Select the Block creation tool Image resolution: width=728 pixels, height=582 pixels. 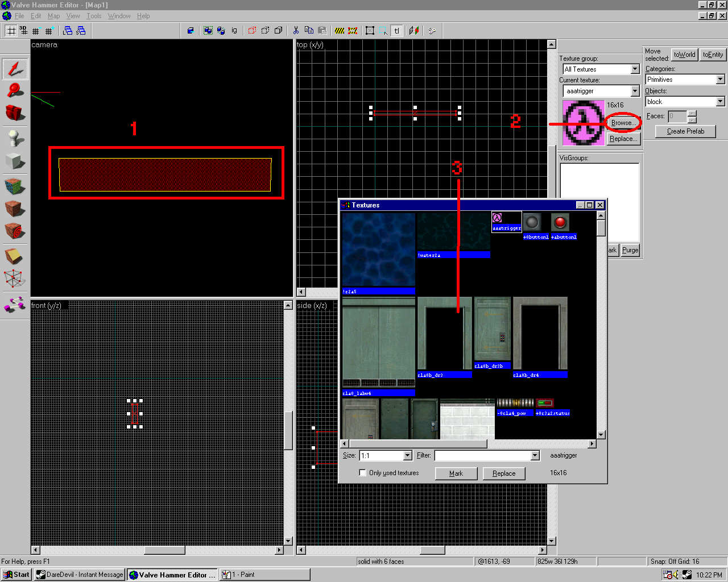15,161
